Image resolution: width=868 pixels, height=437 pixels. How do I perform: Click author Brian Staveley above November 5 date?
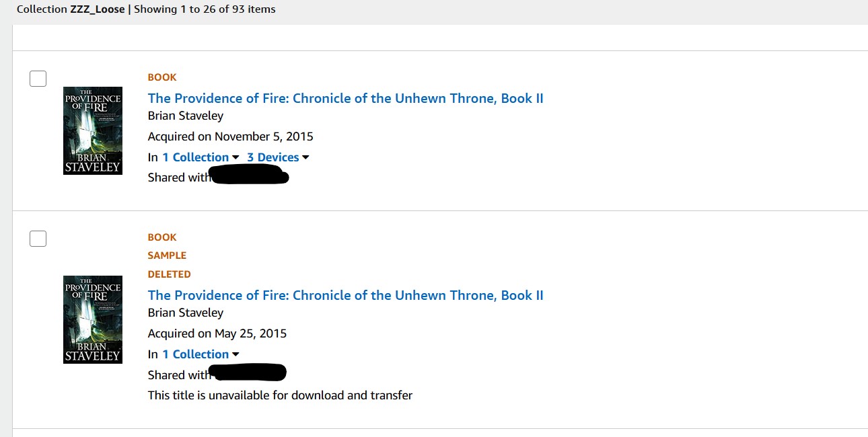[x=186, y=116]
